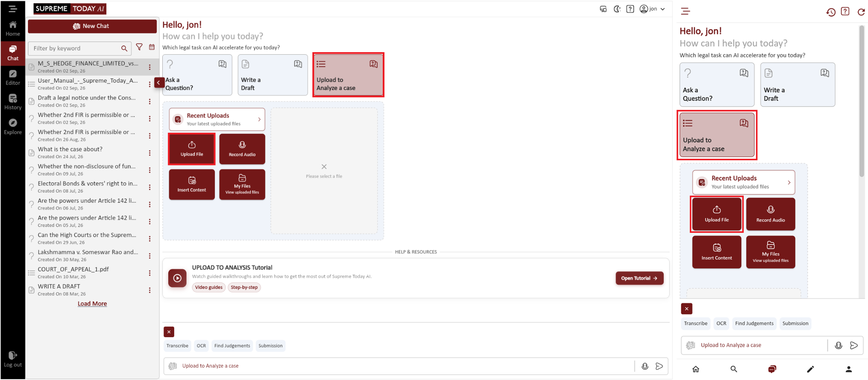The width and height of the screenshot is (868, 380).
Task: Open options for Electoral Bonds chat
Action: (x=150, y=187)
